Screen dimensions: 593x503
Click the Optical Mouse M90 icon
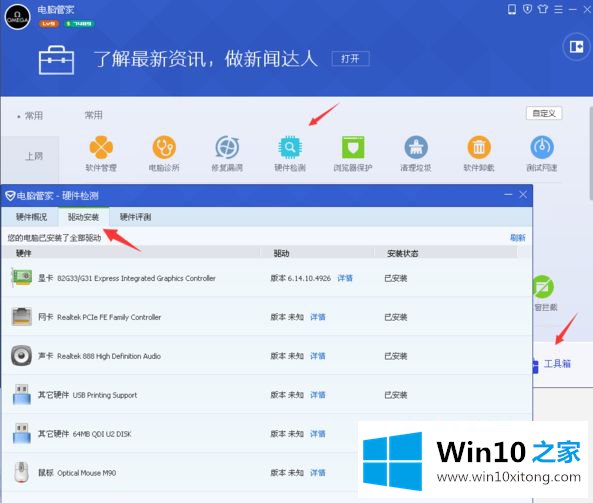(22, 472)
